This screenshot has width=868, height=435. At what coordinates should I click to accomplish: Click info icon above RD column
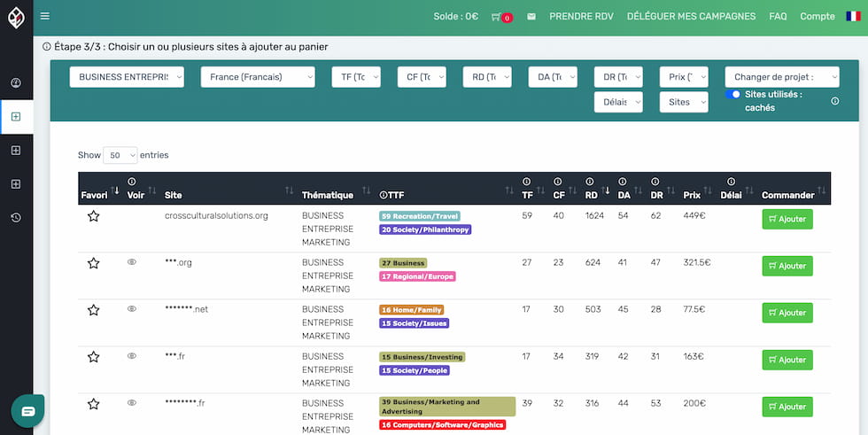(590, 182)
